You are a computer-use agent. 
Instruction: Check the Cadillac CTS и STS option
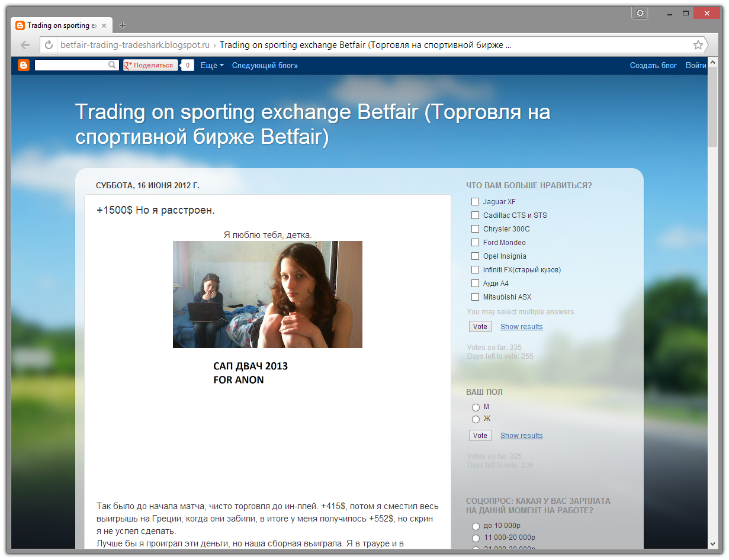tap(475, 215)
